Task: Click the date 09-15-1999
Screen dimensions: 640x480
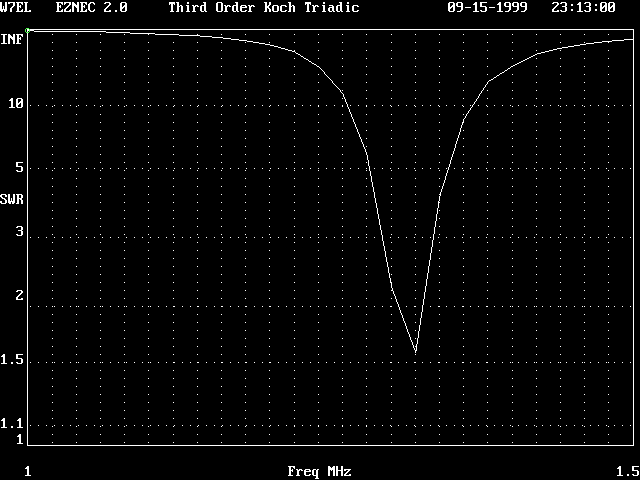Action: 487,7
